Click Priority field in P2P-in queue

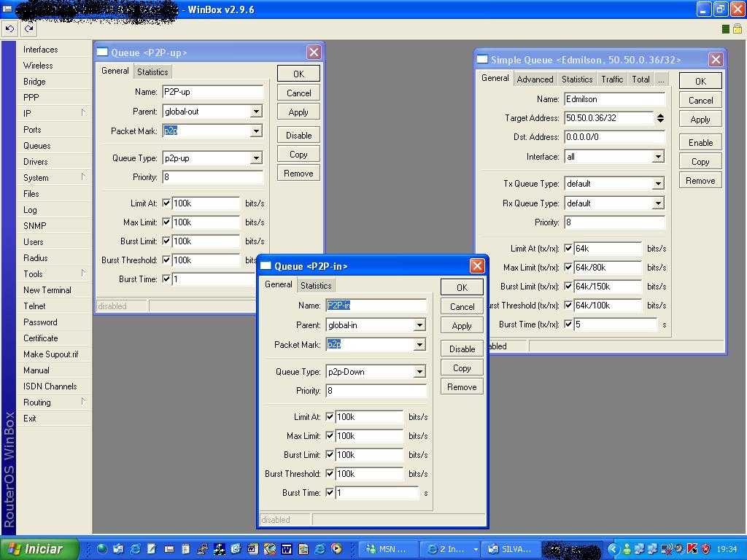click(x=376, y=391)
